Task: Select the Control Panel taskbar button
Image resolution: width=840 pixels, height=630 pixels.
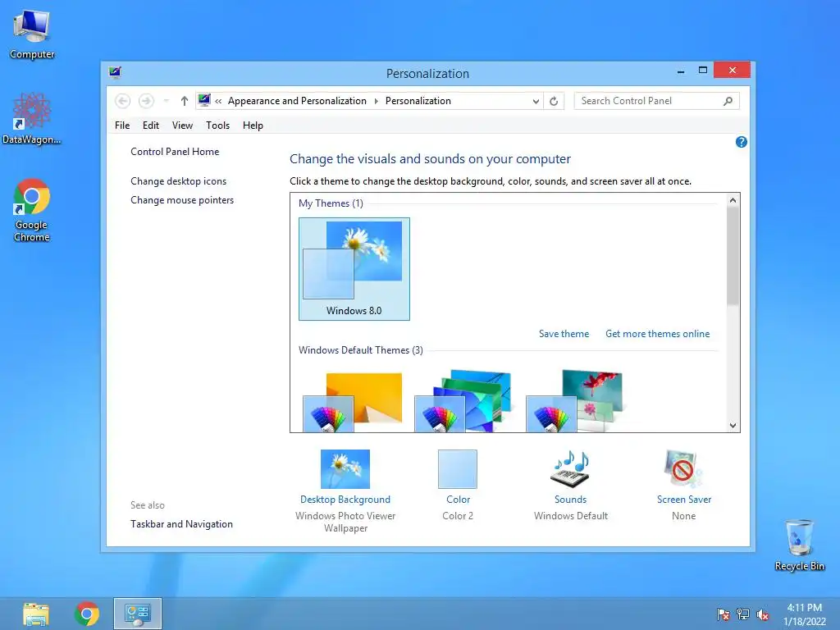Action: tap(138, 614)
